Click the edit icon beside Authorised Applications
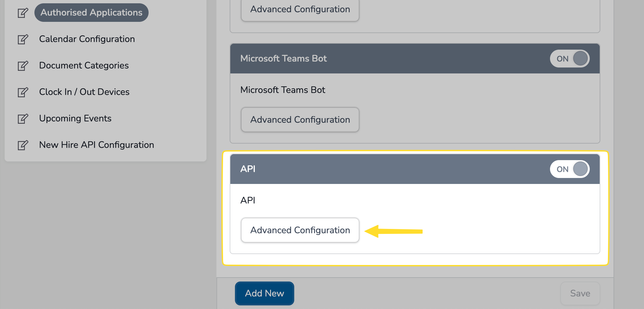Screen dimensions: 644x309 point(23,13)
